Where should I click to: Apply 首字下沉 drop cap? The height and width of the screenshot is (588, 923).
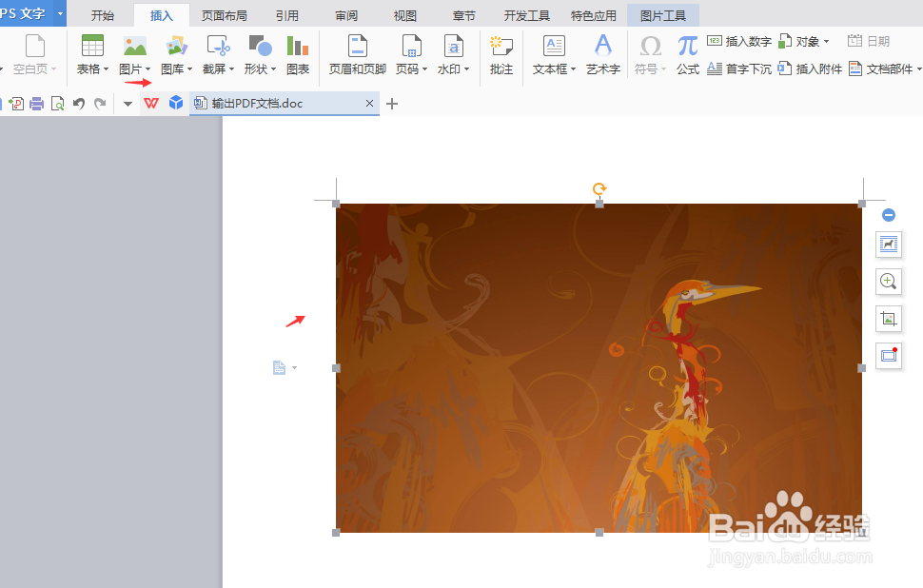(x=739, y=69)
